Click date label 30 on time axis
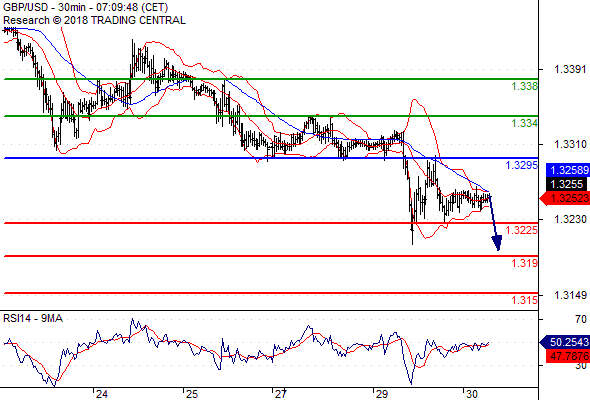 (471, 394)
